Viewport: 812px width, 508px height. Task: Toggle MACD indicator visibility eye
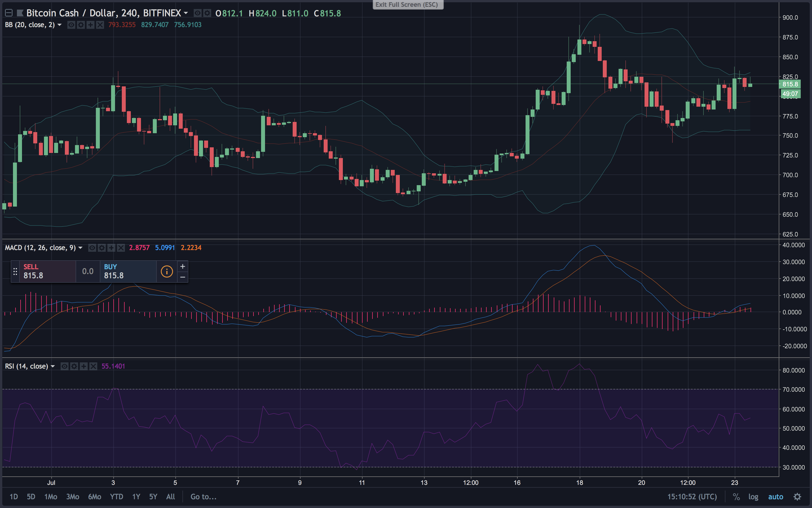(92, 248)
